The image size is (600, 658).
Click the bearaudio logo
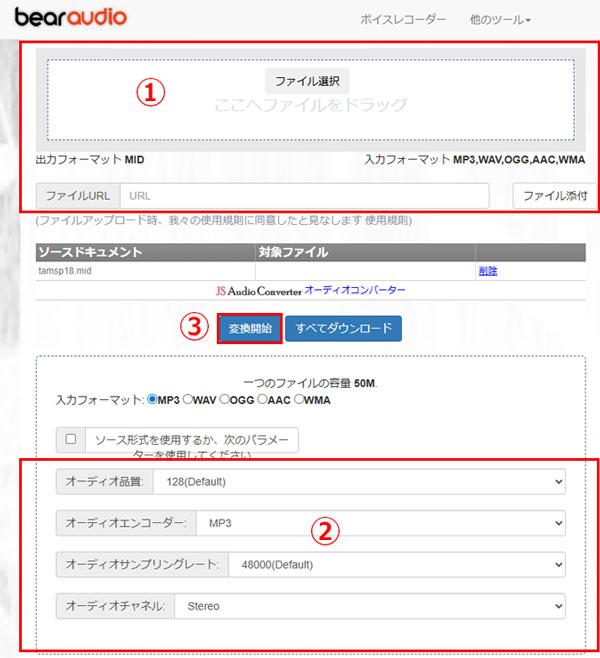point(70,18)
